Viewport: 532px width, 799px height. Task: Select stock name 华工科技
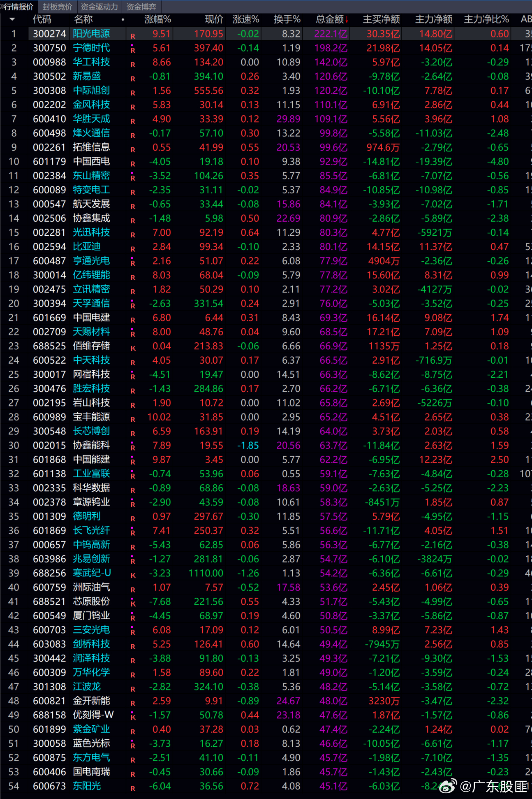tap(91, 62)
